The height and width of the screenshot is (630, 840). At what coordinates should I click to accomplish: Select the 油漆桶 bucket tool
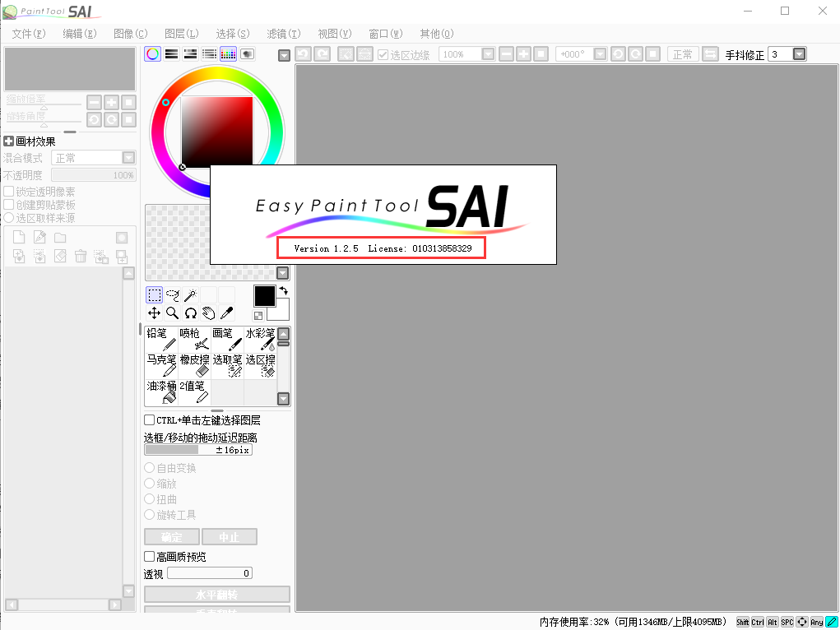pyautogui.click(x=161, y=390)
